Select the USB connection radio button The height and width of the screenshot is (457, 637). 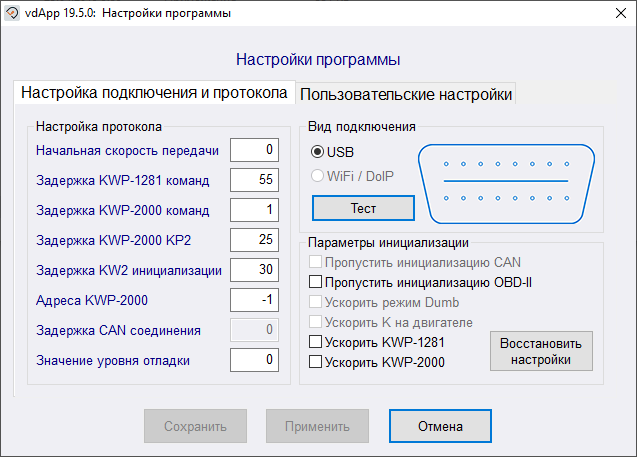point(318,152)
